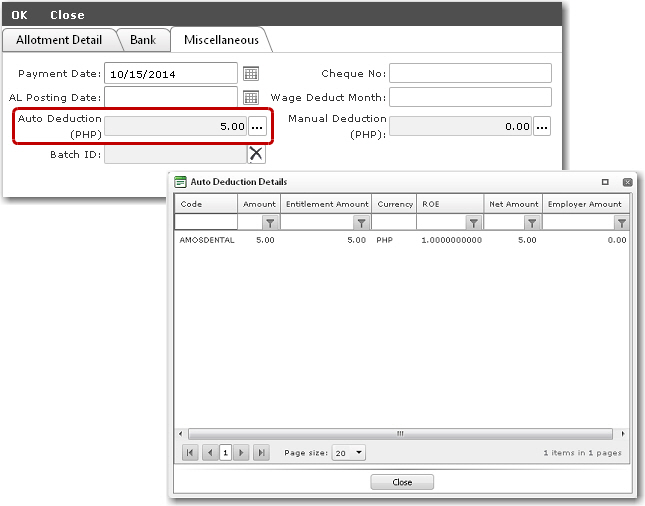Open Payment Date calendar picker
This screenshot has height=506, width=645.
coord(251,74)
